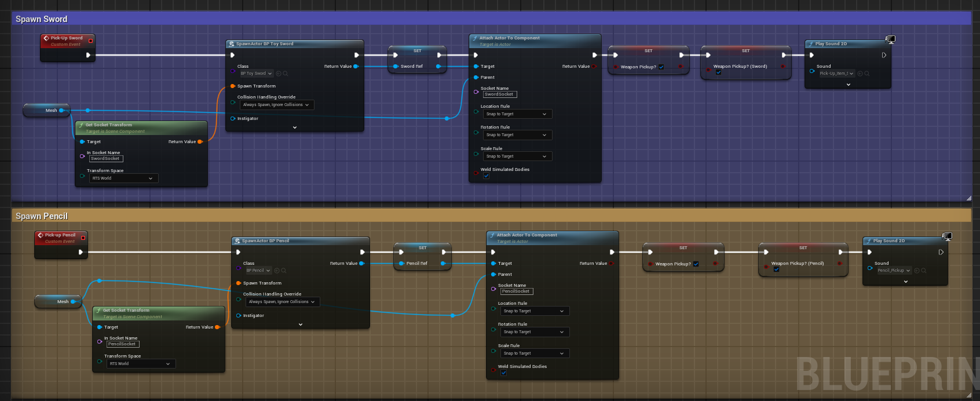This screenshot has width=980, height=401.
Task: Toggle Weld Simulated Bodies checkbox in Spawn Sword
Action: (x=487, y=176)
